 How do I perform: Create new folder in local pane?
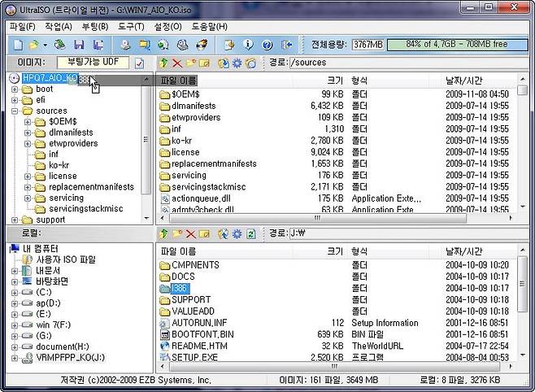tap(177, 233)
